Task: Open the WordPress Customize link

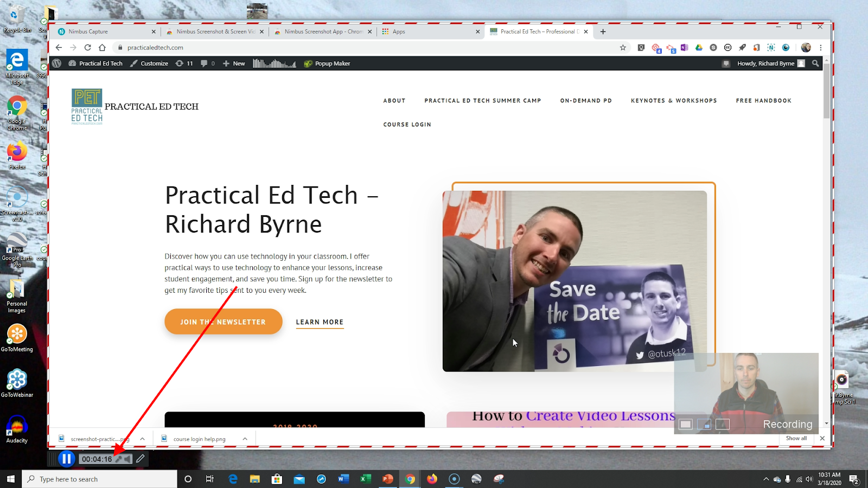Action: [149, 63]
